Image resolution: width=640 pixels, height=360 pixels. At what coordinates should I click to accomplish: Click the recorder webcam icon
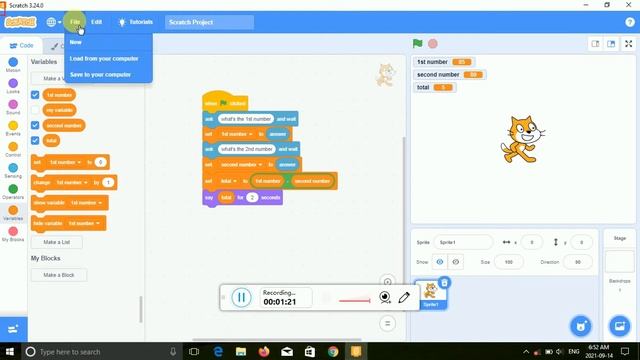click(384, 298)
